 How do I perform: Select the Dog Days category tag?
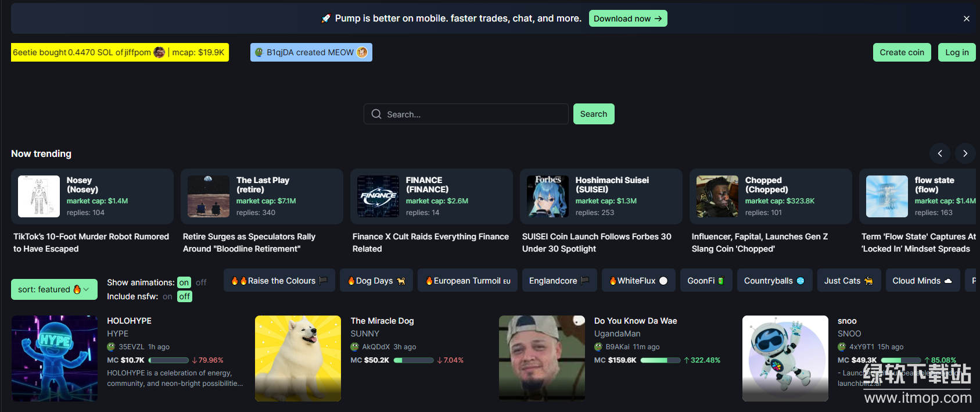click(376, 281)
